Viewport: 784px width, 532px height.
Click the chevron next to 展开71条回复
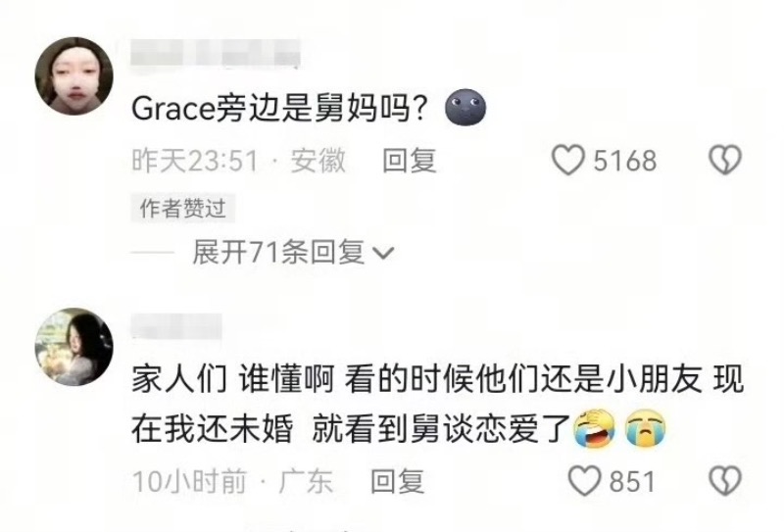pyautogui.click(x=384, y=254)
